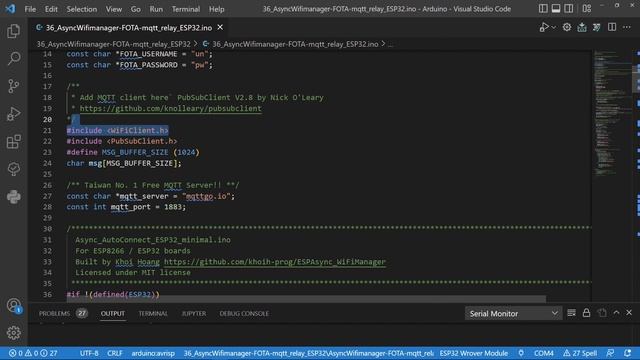Change UTF-8 file encoding in status bar
This screenshot has width=640, height=360.
click(89, 353)
